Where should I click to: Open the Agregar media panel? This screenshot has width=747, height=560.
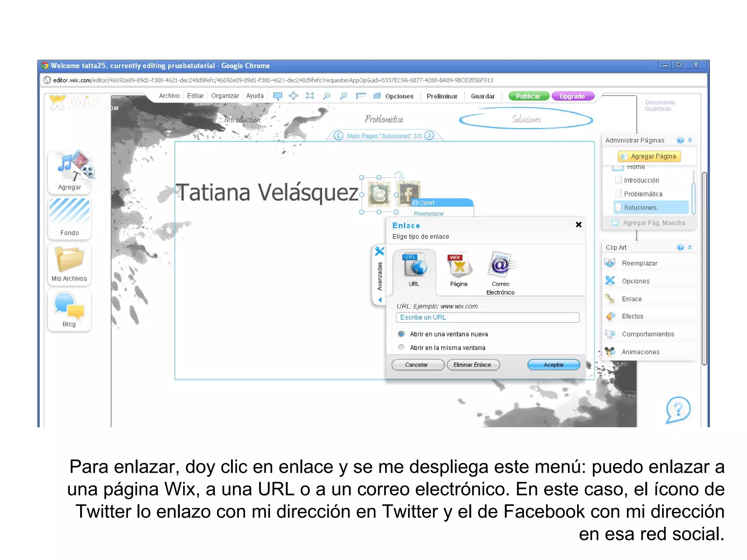pos(69,171)
